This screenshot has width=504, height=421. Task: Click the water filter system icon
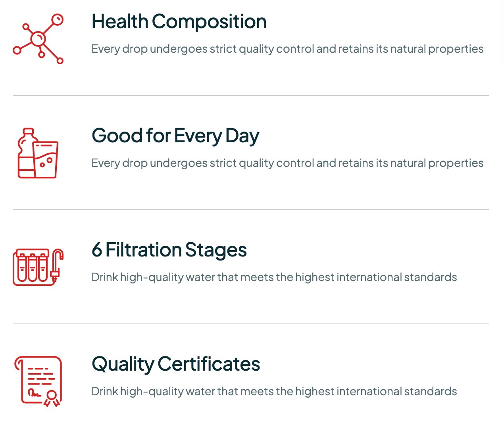click(x=38, y=267)
